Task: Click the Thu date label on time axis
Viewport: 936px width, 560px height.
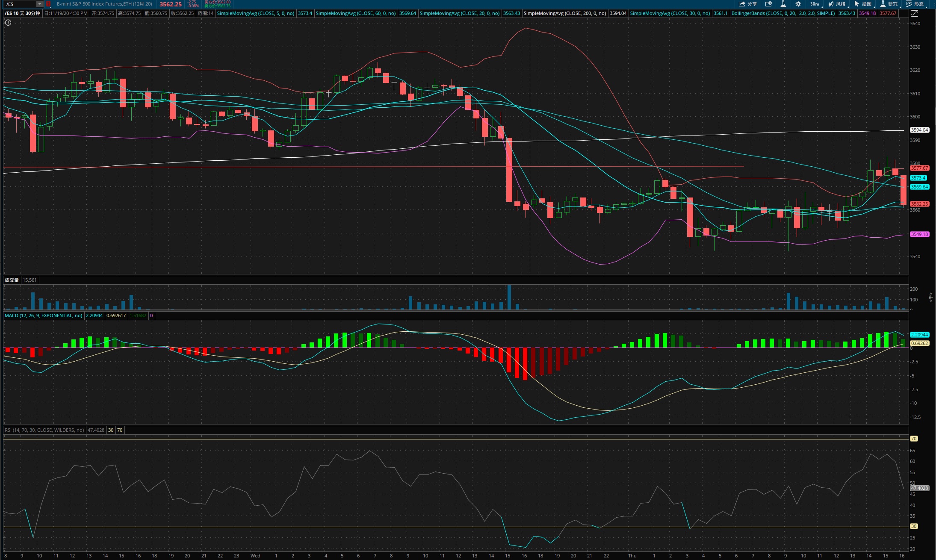Action: (632, 556)
